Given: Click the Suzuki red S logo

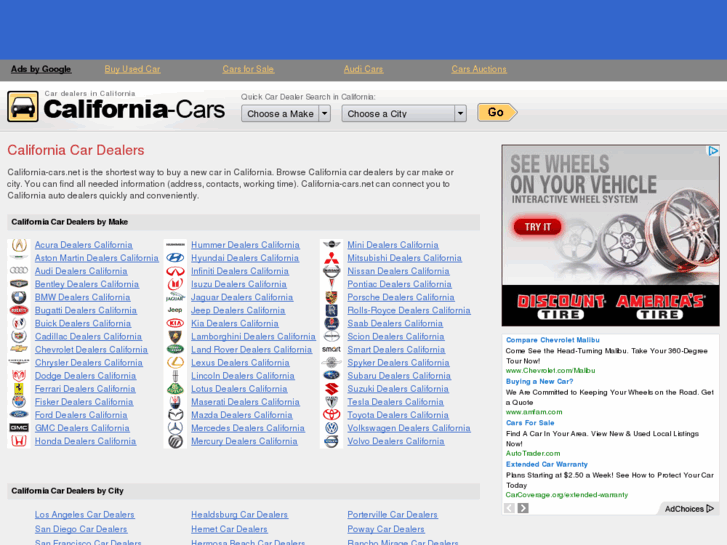Looking at the screenshot, I should click(x=332, y=389).
